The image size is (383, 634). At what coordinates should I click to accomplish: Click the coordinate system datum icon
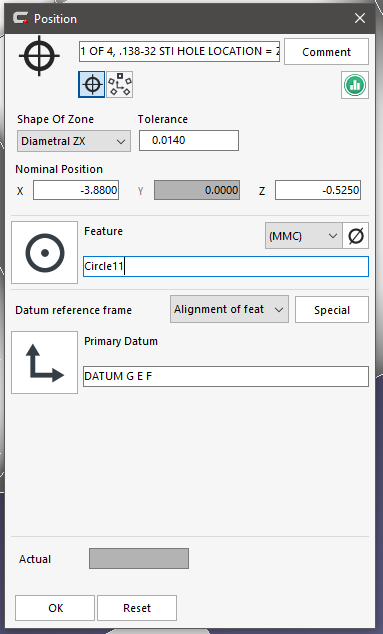click(x=44, y=363)
